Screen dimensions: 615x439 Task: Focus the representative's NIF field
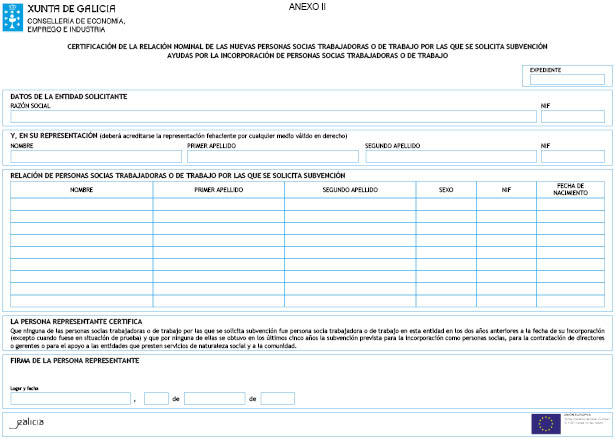point(572,156)
